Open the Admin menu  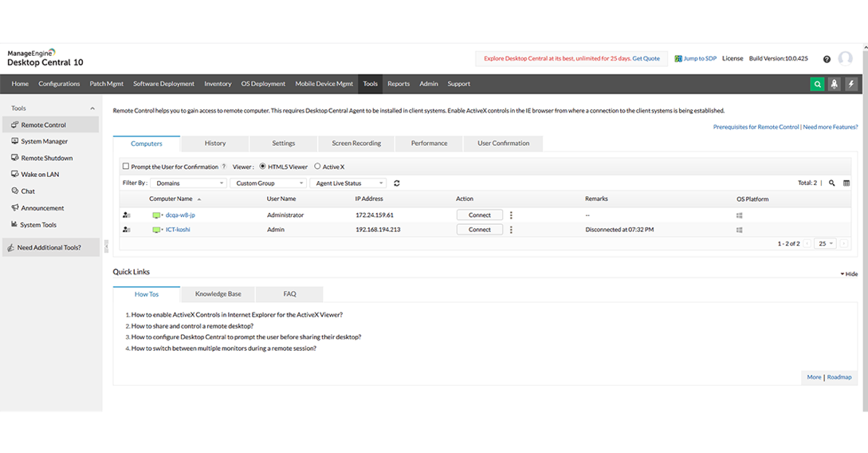[429, 85]
